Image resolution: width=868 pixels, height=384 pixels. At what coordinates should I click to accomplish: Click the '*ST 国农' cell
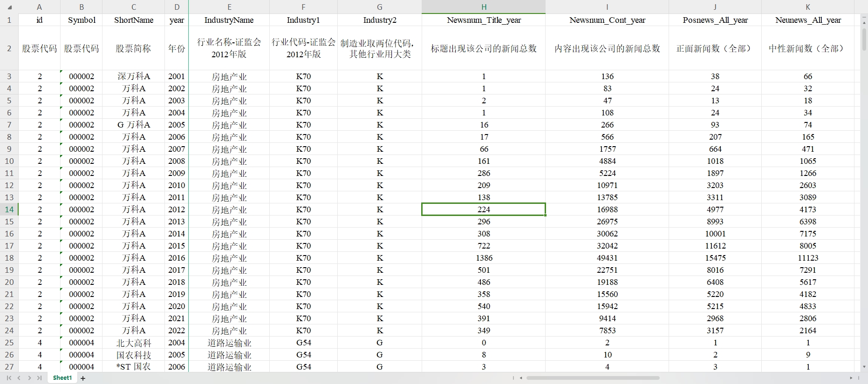[x=134, y=367]
